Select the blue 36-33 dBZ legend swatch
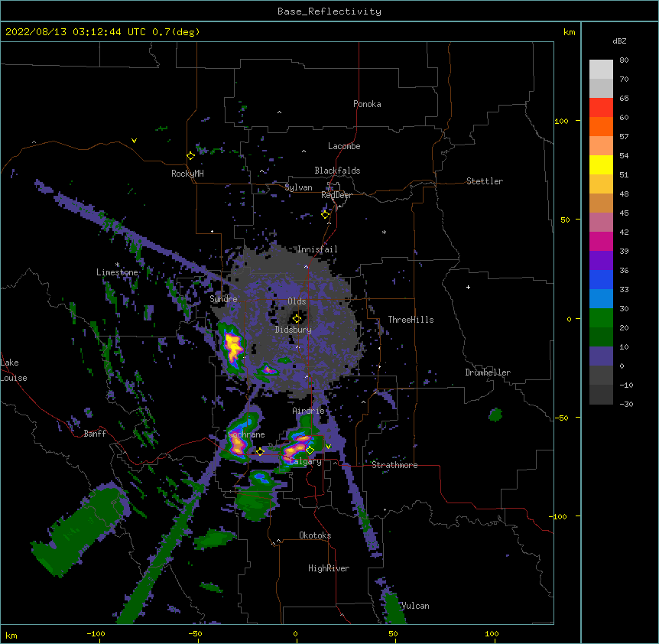Viewport: 659px width, 644px height. [x=601, y=280]
